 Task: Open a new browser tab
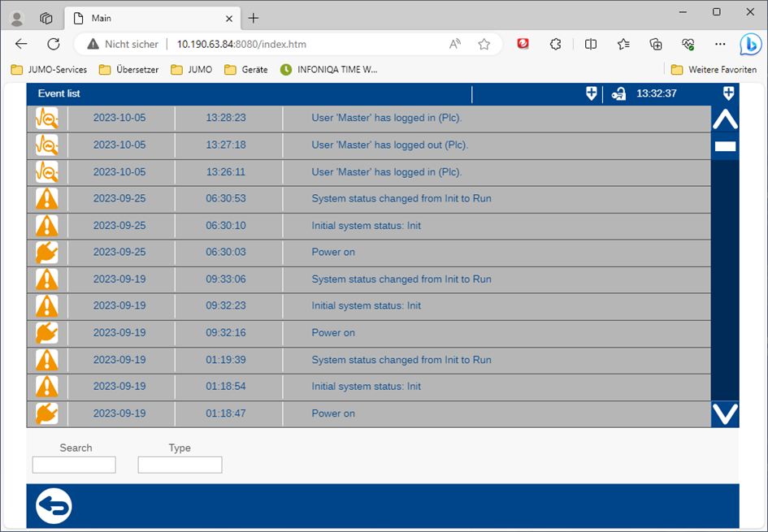[254, 18]
